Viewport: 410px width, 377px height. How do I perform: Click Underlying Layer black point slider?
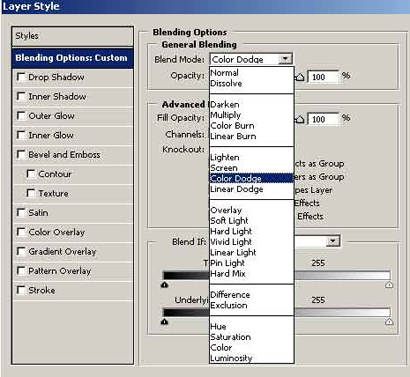click(x=165, y=322)
